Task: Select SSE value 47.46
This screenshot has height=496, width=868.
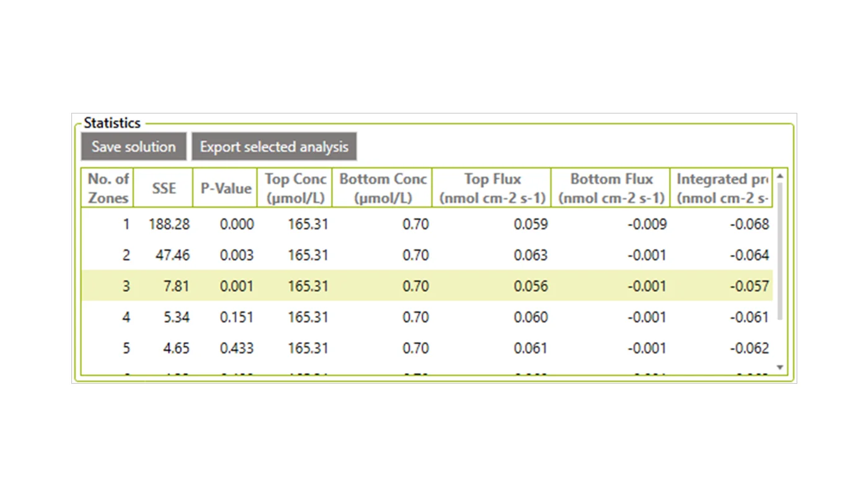Action: [x=172, y=255]
